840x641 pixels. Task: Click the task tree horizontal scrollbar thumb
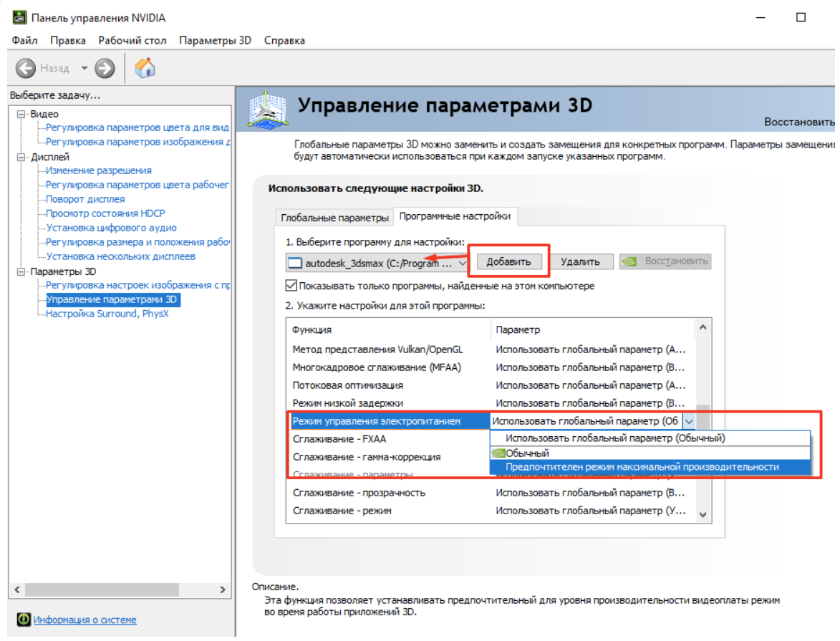pyautogui.click(x=102, y=589)
